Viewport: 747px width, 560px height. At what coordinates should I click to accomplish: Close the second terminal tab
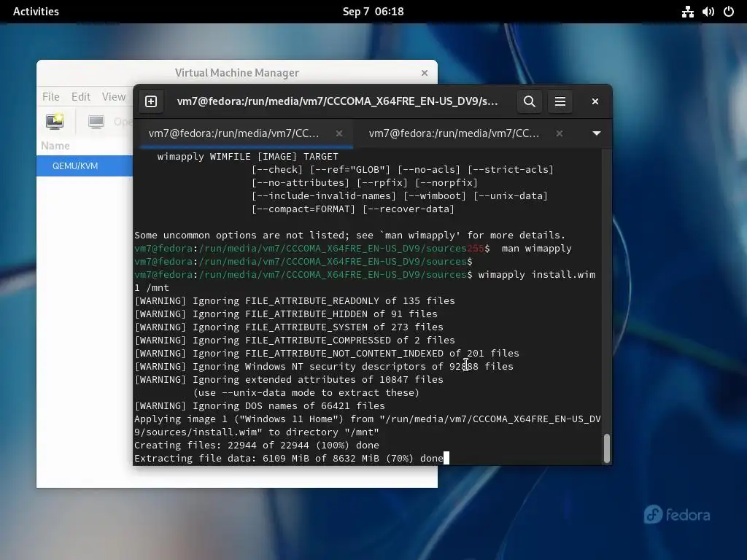560,133
